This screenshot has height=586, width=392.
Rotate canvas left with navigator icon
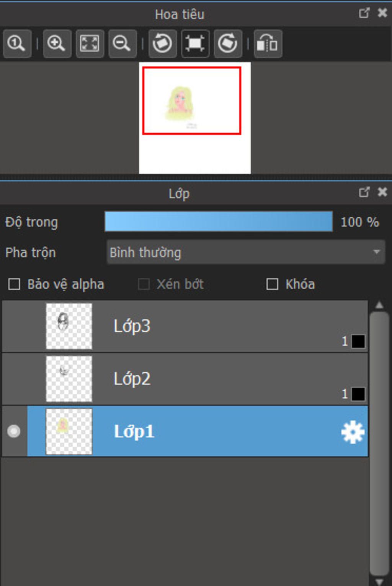162,43
